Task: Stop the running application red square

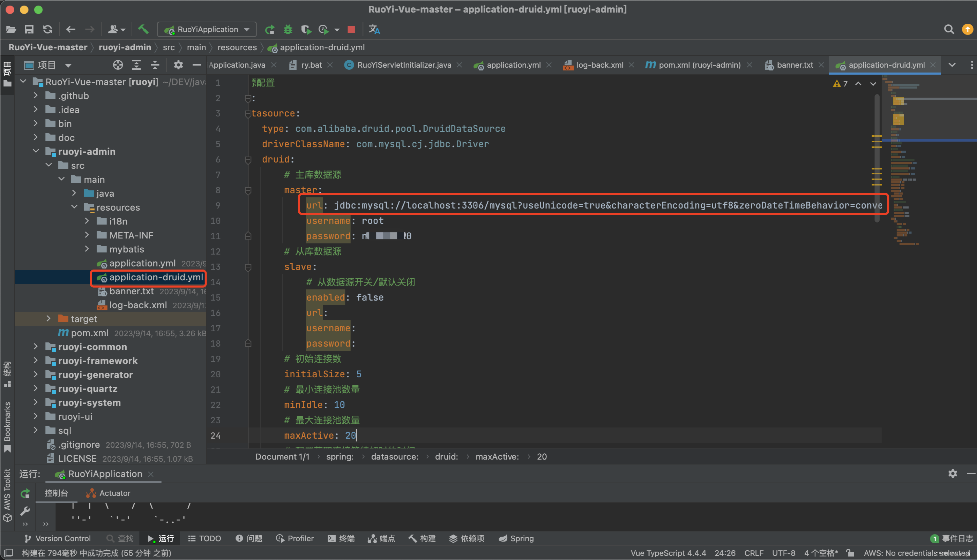Action: [x=351, y=29]
